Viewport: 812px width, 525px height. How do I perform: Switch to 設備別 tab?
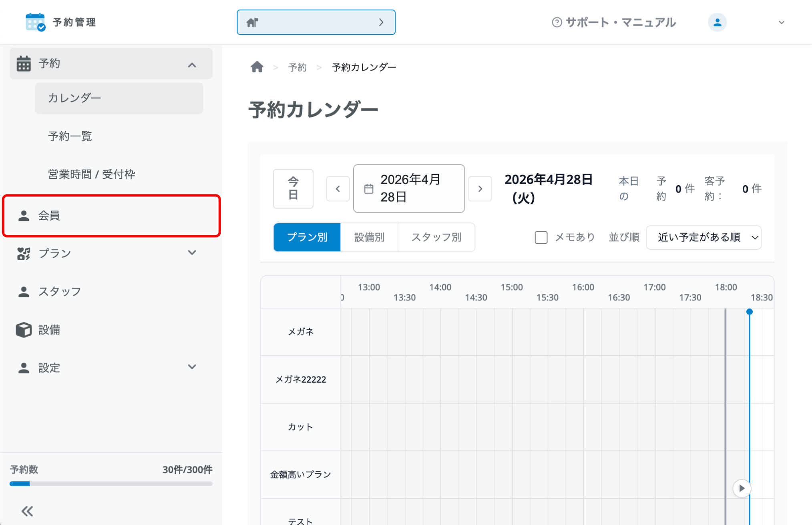pyautogui.click(x=369, y=237)
